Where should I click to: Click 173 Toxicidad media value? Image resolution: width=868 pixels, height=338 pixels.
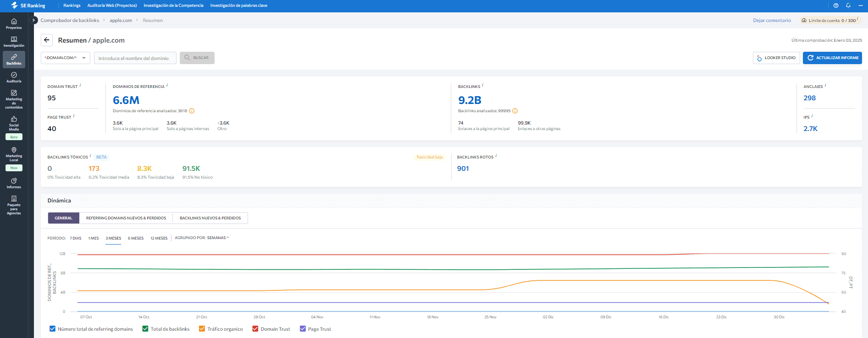point(94,169)
